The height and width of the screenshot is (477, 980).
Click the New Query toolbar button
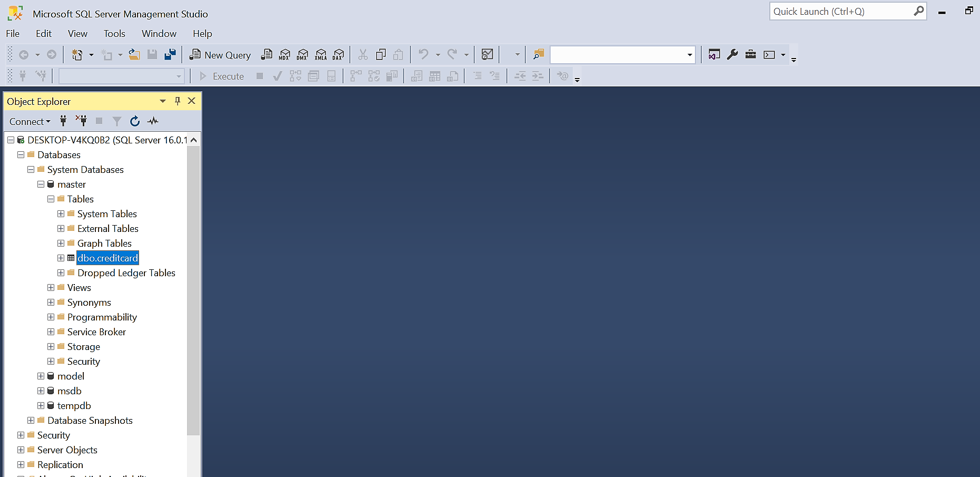(220, 55)
